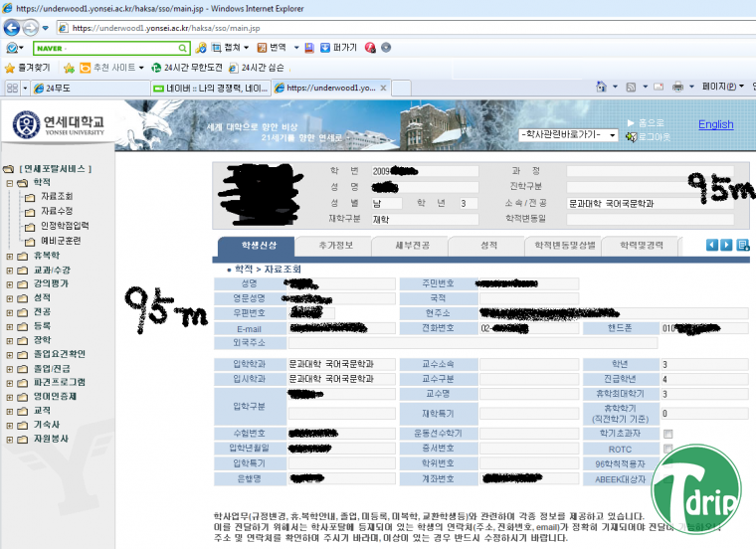Expand the 휴복학 tree node
The height and width of the screenshot is (549, 756).
[x=9, y=257]
